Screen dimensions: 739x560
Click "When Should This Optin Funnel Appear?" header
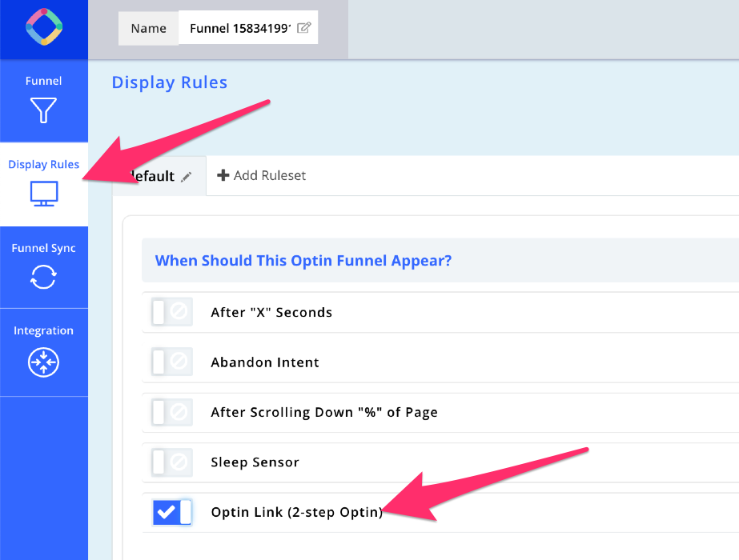coord(303,261)
